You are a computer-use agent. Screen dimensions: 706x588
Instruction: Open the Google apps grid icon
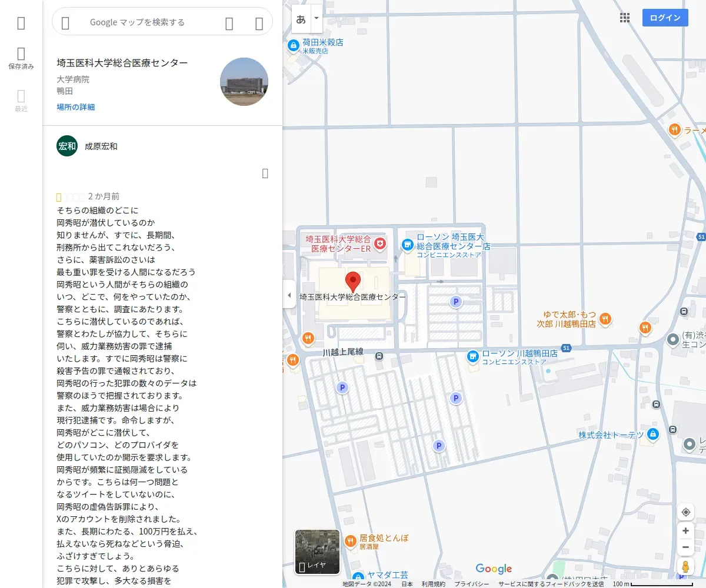coord(625,18)
